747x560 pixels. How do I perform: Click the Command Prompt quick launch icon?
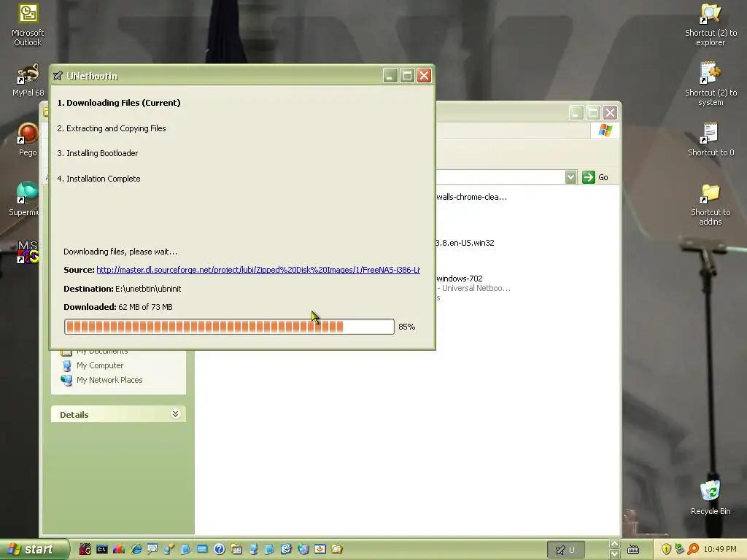tap(102, 549)
